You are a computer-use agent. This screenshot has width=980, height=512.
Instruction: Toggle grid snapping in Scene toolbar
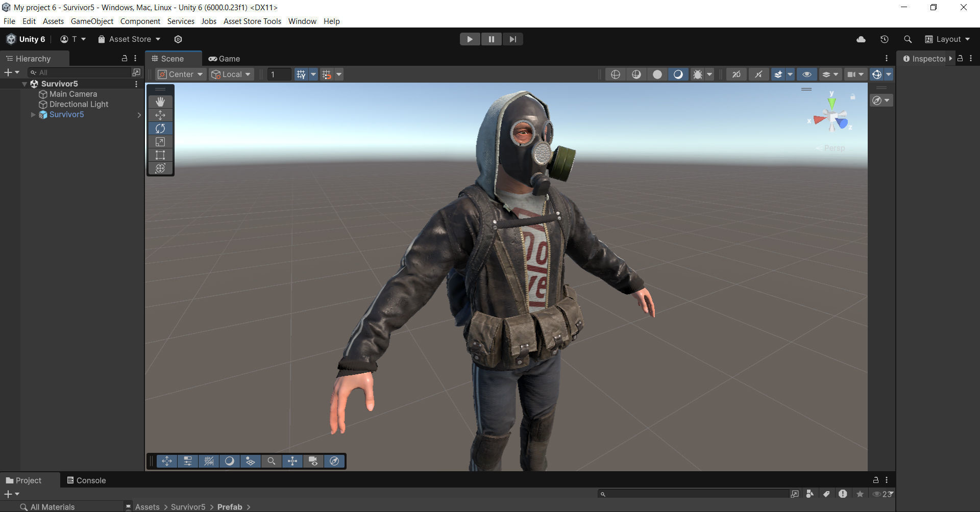(x=327, y=74)
